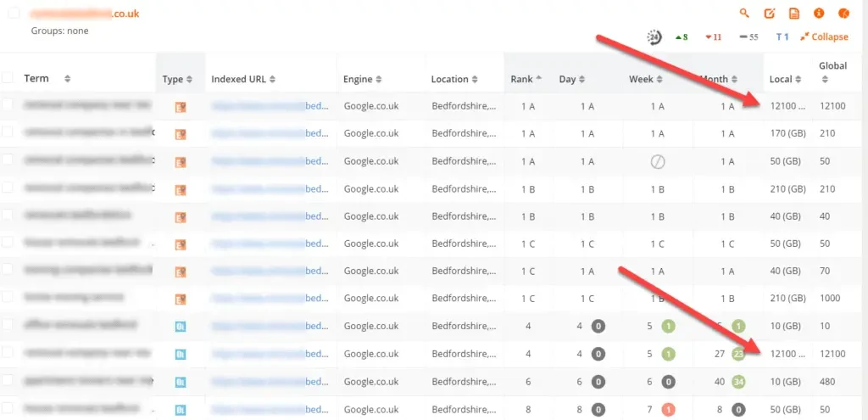Click the green 23 change badge
Viewport: 868px width, 420px height.
[738, 354]
